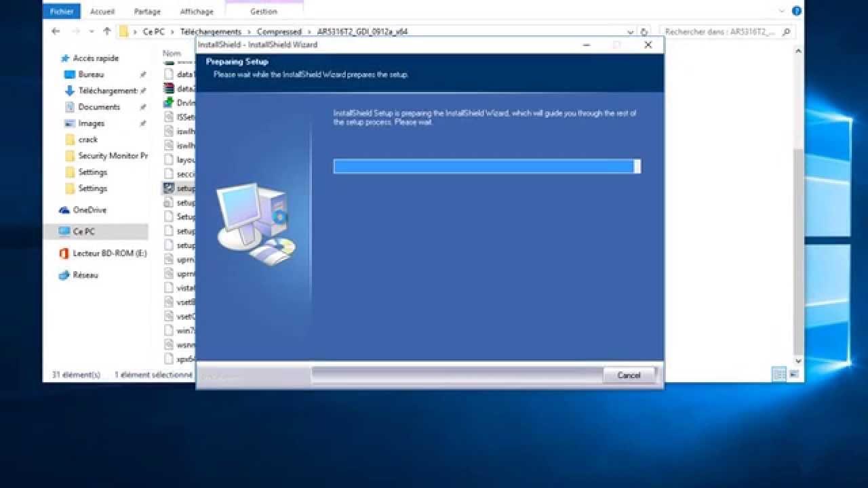Select Ce PC in navigation pane
The height and width of the screenshot is (488, 868).
click(x=83, y=232)
